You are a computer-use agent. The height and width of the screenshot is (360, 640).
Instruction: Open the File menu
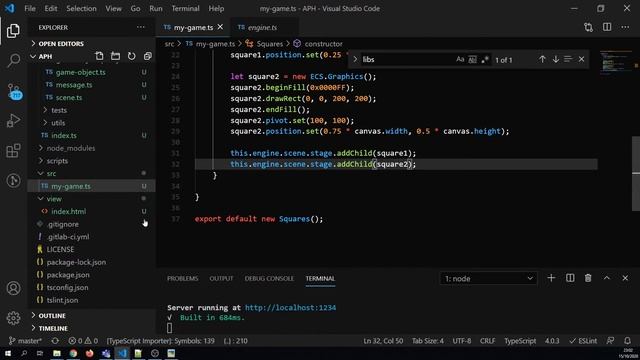click(x=30, y=8)
